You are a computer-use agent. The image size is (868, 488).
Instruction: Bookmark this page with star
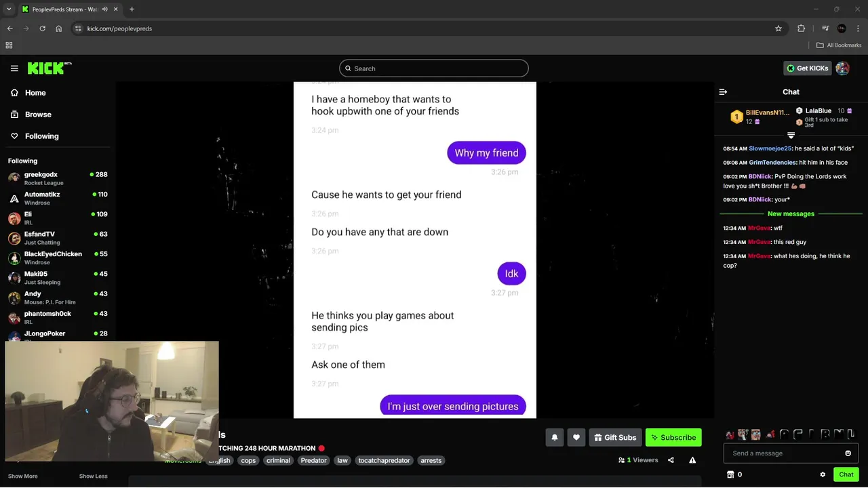coord(778,28)
